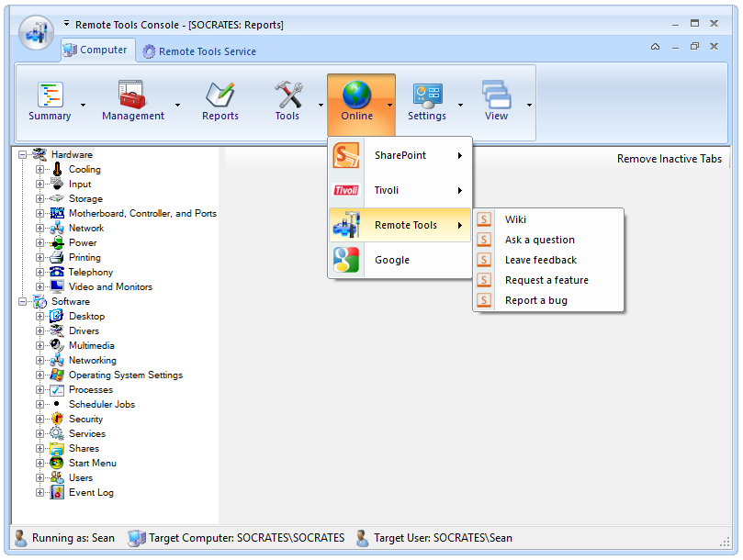Open the SharePoint submenu

click(x=400, y=155)
